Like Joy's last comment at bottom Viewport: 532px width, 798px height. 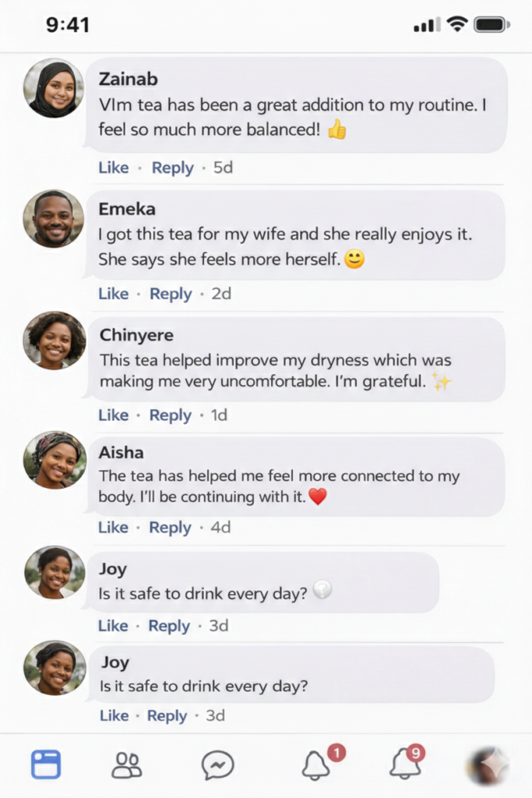[114, 715]
